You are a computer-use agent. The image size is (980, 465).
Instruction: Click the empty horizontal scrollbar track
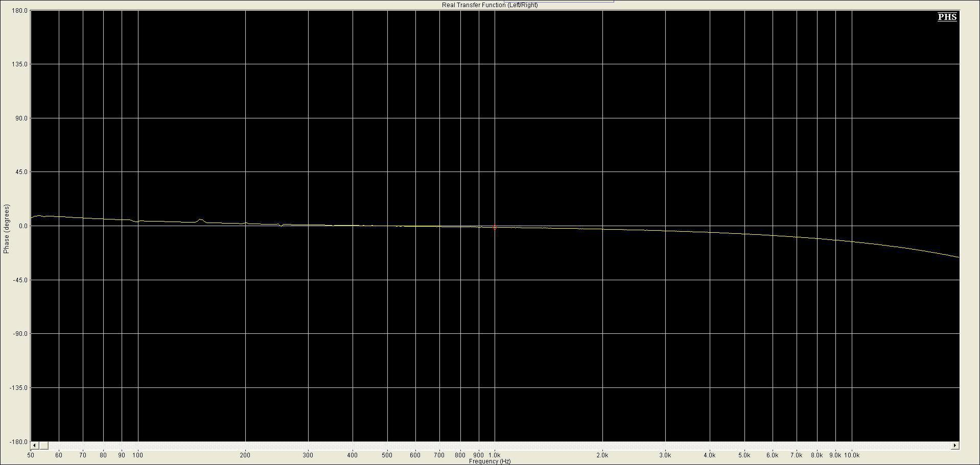click(499, 446)
